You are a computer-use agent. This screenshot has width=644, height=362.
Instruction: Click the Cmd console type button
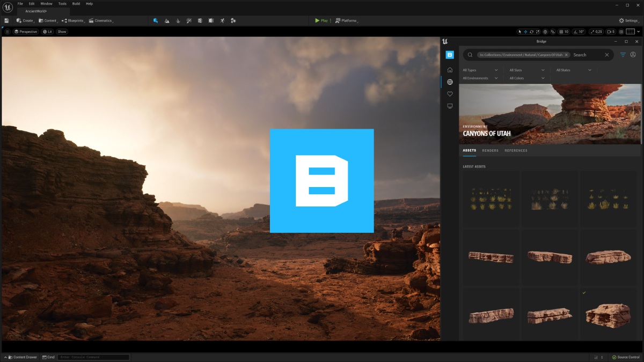click(48, 357)
